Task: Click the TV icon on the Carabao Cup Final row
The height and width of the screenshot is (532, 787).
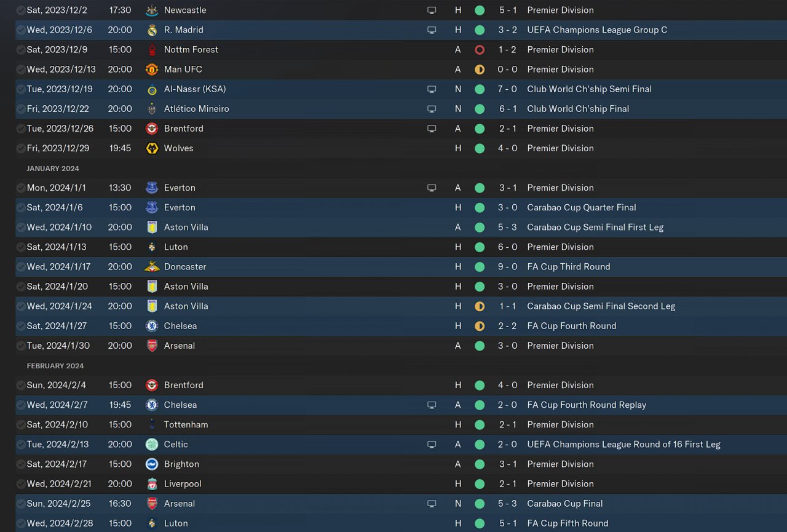Action: pyautogui.click(x=432, y=504)
